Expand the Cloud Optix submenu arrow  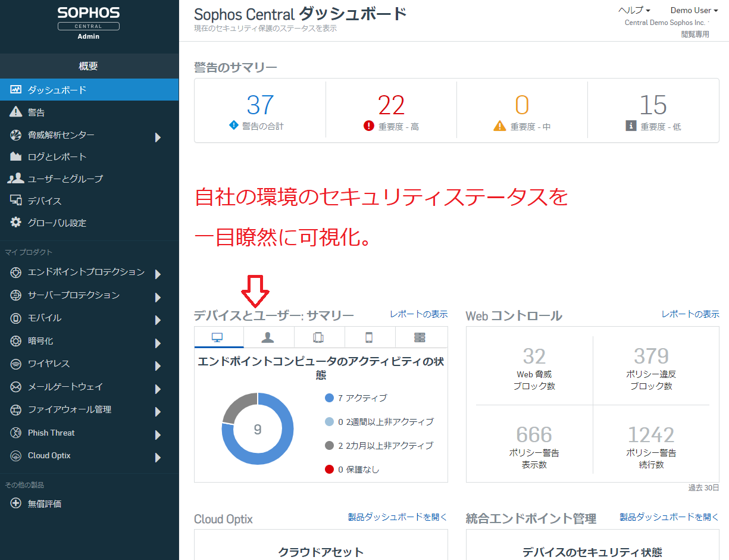(158, 458)
